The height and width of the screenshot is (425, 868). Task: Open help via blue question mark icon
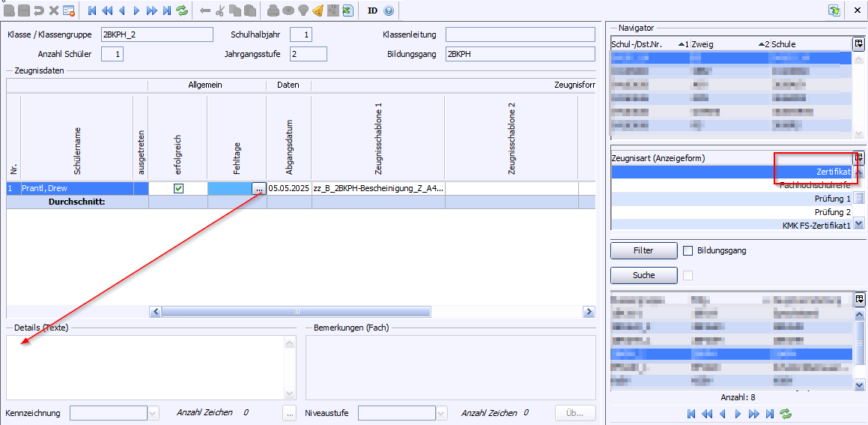point(389,10)
